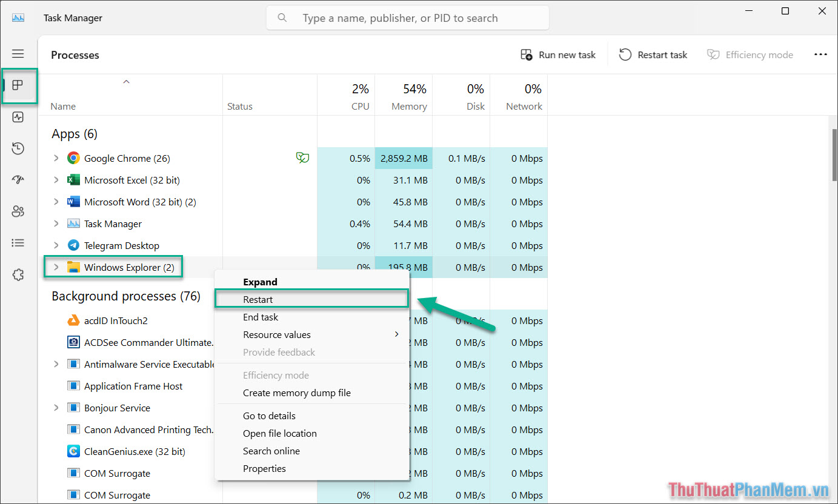Open the more options ellipsis menu
Viewport: 838px width, 504px height.
pyautogui.click(x=820, y=55)
